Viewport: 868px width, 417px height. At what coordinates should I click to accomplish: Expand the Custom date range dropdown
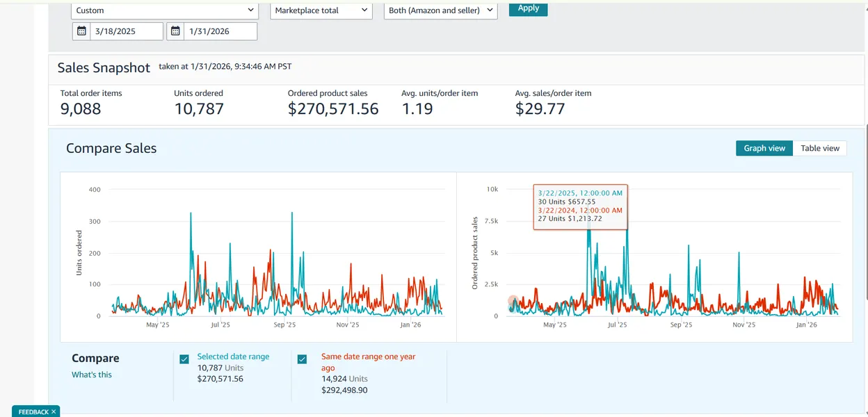tap(165, 10)
